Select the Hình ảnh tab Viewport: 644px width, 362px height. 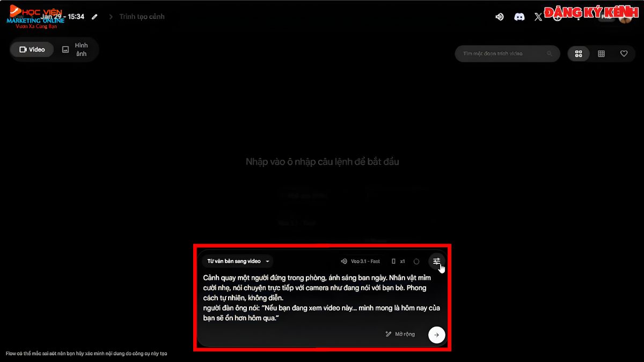click(x=76, y=49)
